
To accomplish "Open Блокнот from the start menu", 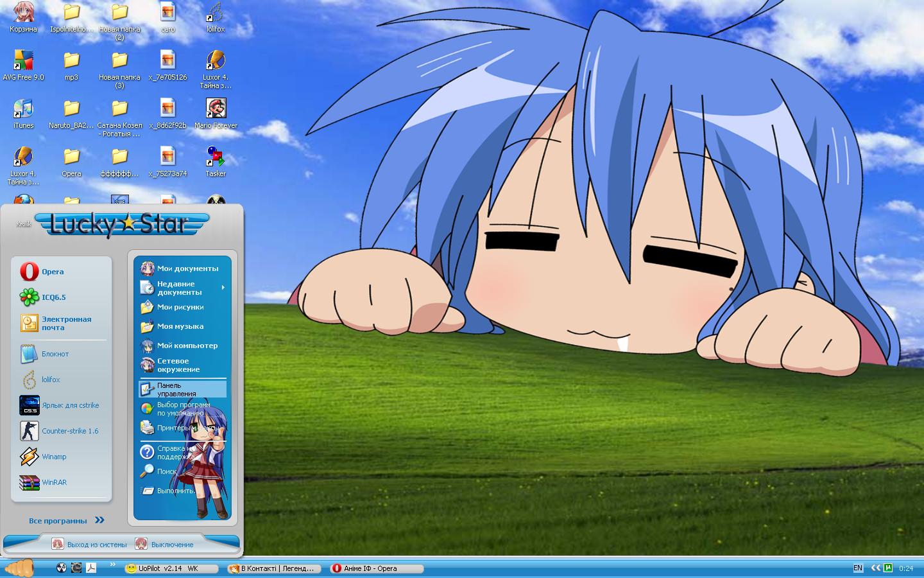I will coord(62,354).
